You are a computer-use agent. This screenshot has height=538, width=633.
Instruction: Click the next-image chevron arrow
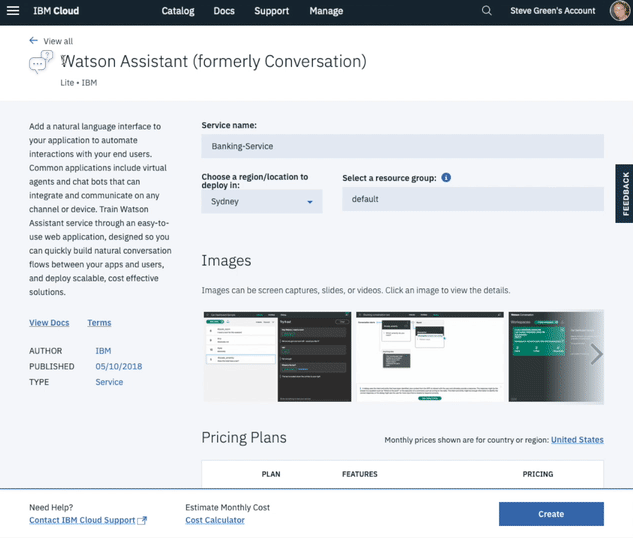(x=596, y=354)
